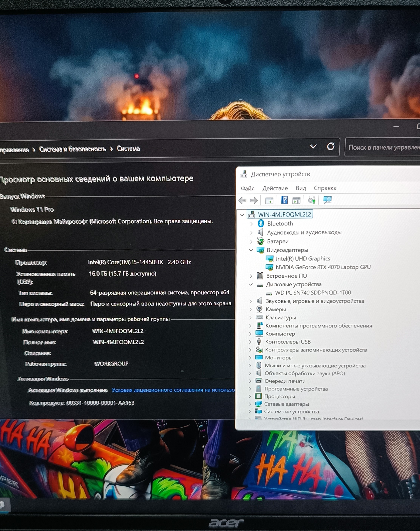420x531 pixels.
Task: Expand the Bluetooth category chevron
Action: 251,224
